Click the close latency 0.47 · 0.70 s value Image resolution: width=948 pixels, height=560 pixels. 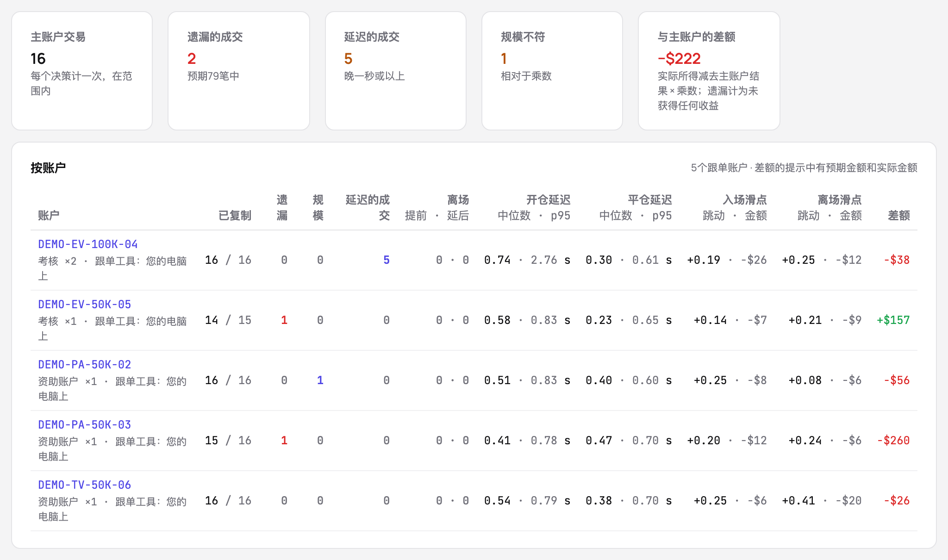point(629,441)
